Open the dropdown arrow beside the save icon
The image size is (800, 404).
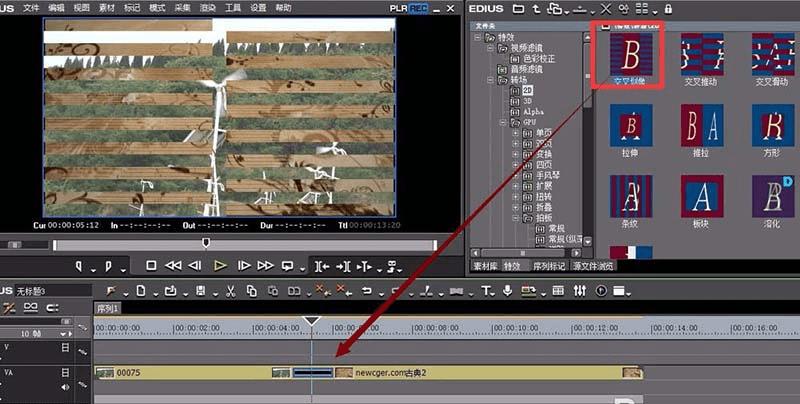(215, 294)
